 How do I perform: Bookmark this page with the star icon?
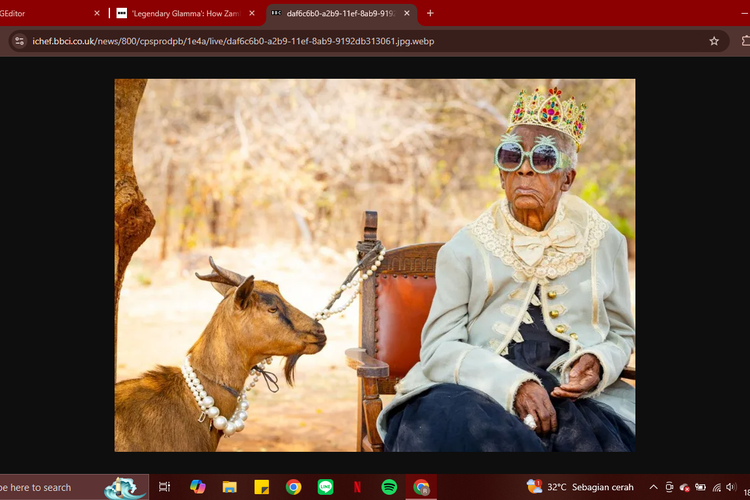click(x=714, y=41)
